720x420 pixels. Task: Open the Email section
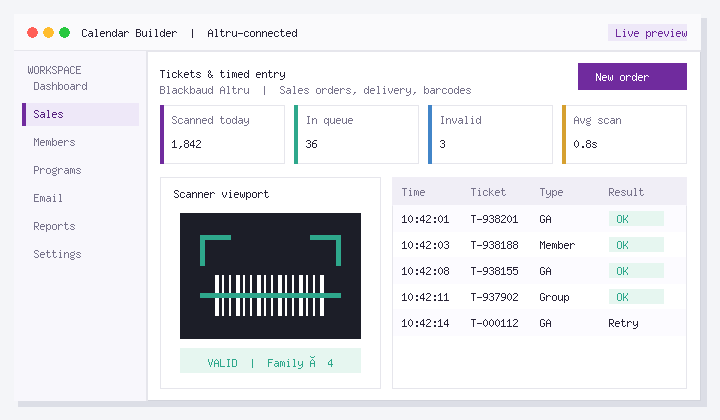pyautogui.click(x=48, y=198)
